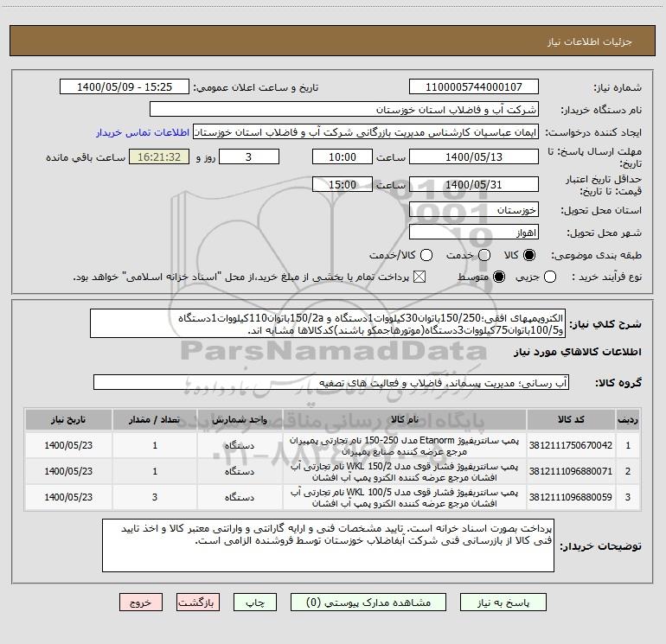The width and height of the screenshot is (666, 644).
Task: Click item code 3812111096880059
Action: tap(571, 497)
